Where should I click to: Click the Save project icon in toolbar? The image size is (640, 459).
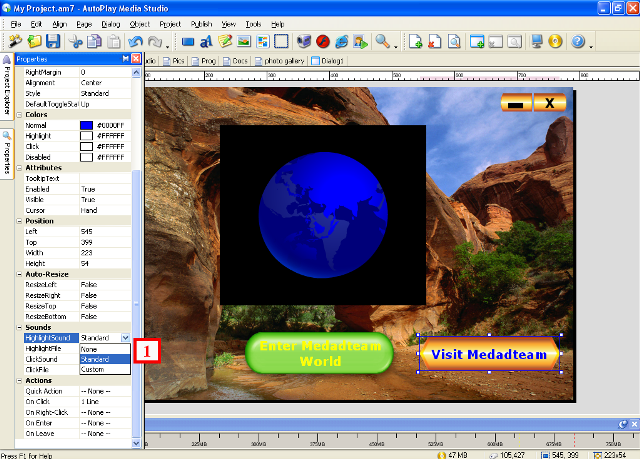click(53, 42)
